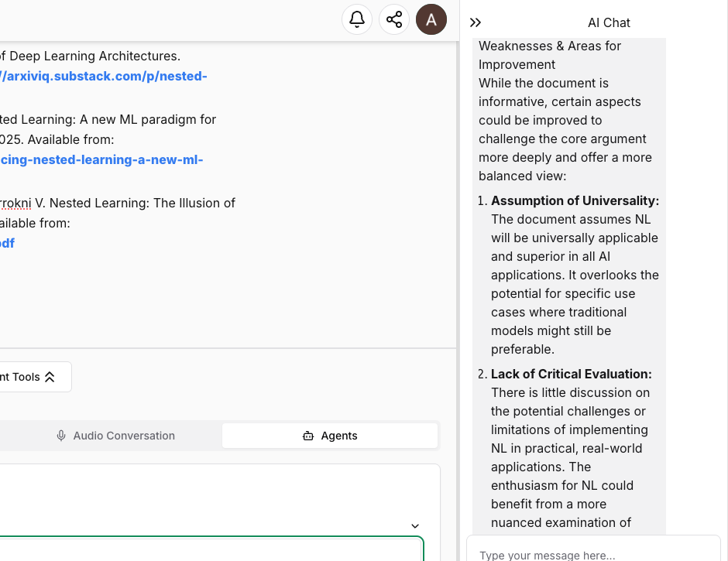Click the double chevron on Tools button

(50, 377)
